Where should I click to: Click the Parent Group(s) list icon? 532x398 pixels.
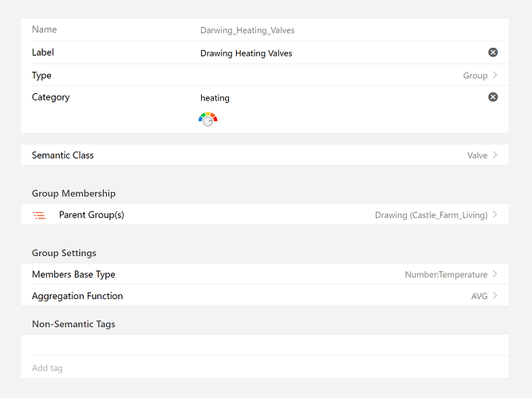point(39,215)
